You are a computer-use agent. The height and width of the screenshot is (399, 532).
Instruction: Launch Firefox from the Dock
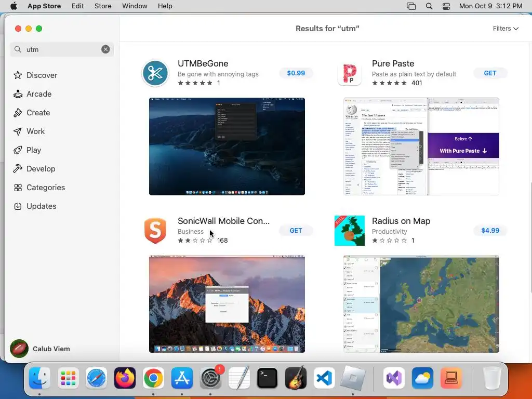click(x=125, y=378)
